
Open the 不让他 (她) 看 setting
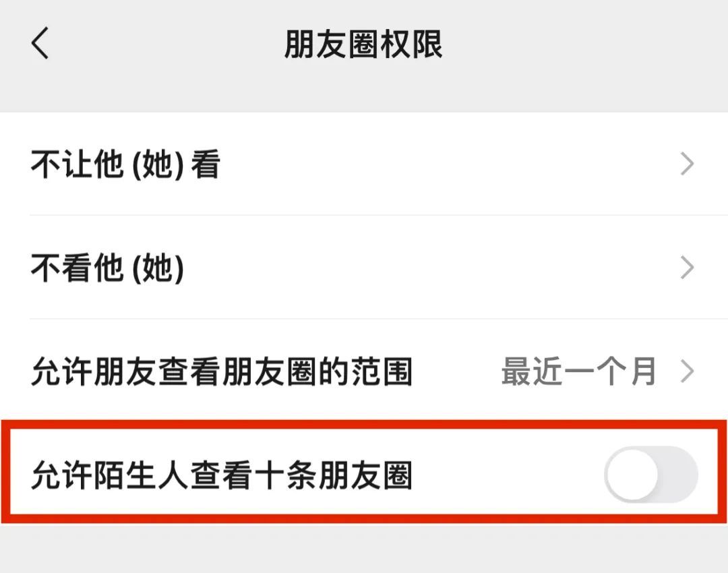tap(125, 163)
